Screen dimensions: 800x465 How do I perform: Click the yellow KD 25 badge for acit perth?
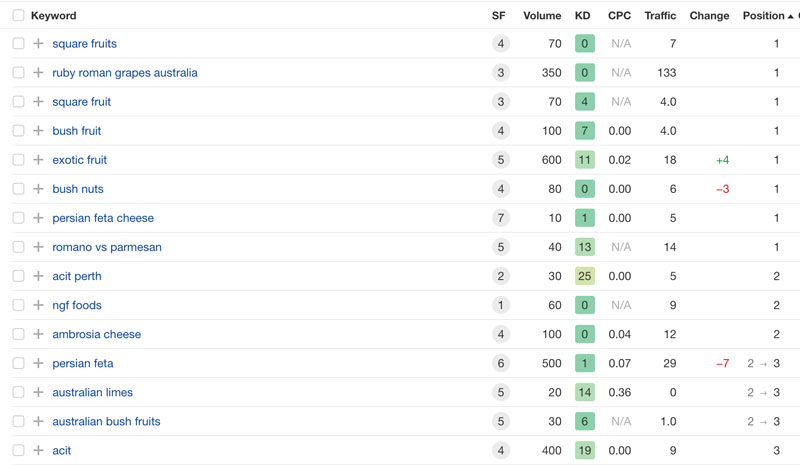585,276
